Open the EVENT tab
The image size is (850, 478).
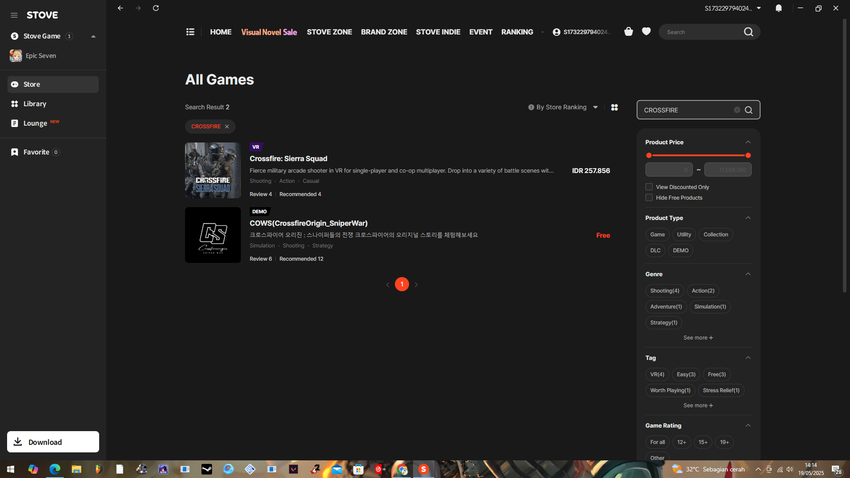(x=481, y=32)
